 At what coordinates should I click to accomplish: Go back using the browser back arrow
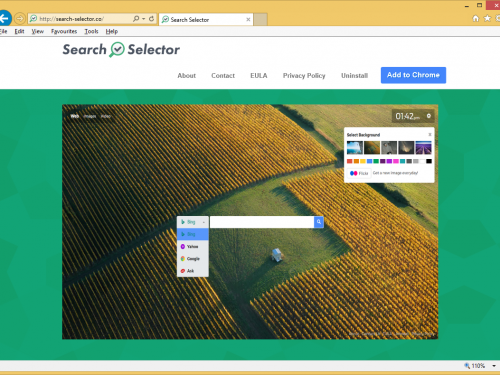pos(5,18)
